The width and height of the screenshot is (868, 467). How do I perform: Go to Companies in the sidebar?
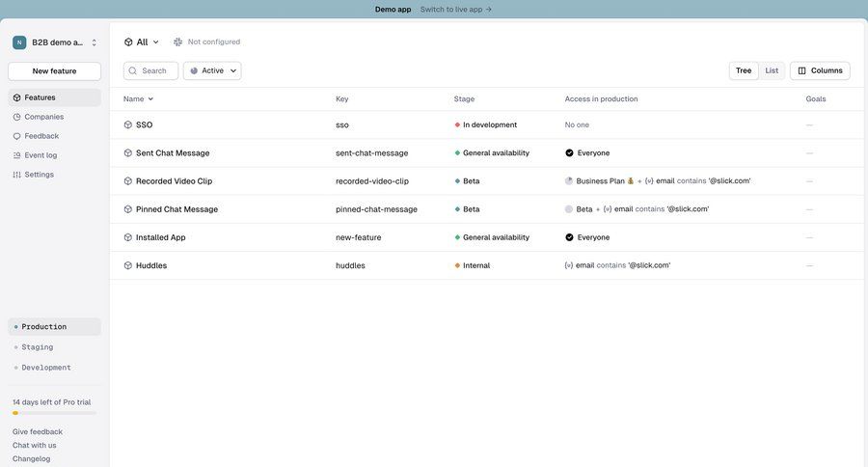(43, 117)
